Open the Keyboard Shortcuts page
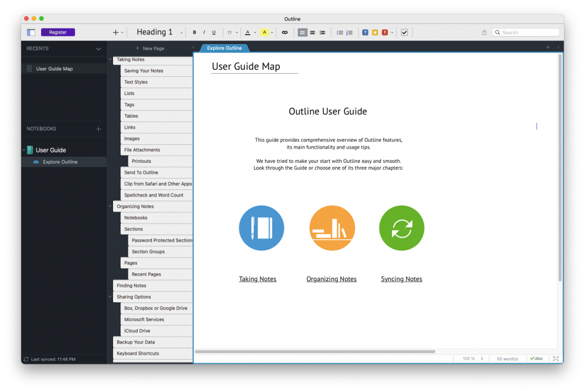585x392 pixels. [153, 354]
